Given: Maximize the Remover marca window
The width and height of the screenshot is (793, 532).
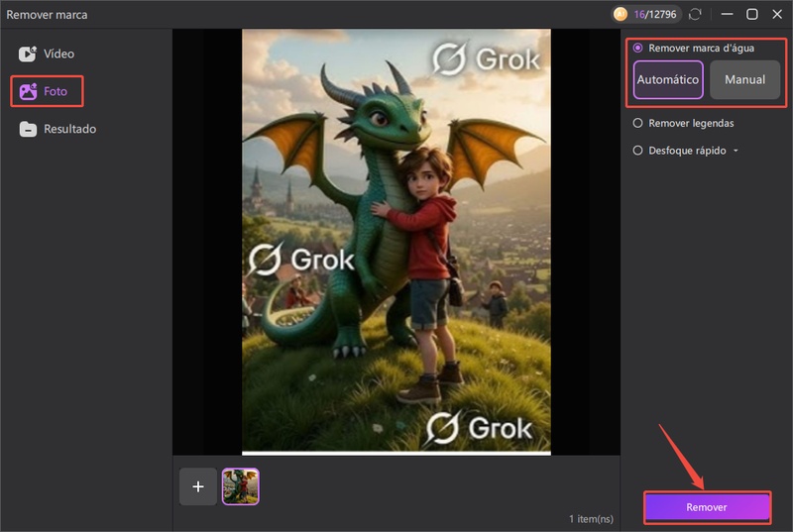Looking at the screenshot, I should pyautogui.click(x=752, y=14).
